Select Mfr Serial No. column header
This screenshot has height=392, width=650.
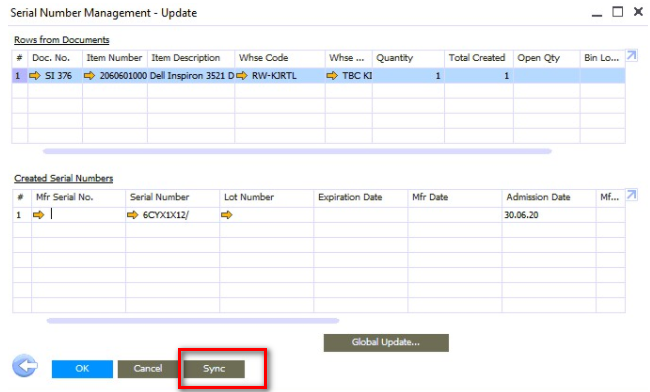(x=78, y=197)
